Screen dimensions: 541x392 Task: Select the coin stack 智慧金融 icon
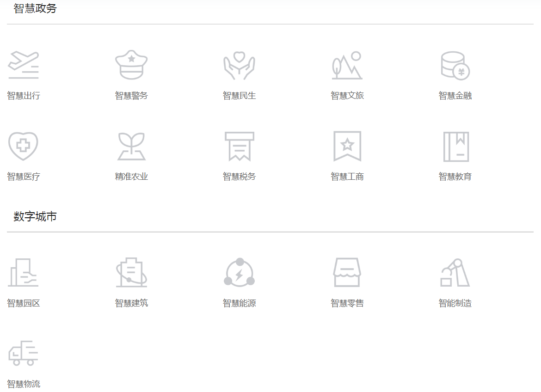[455, 65]
